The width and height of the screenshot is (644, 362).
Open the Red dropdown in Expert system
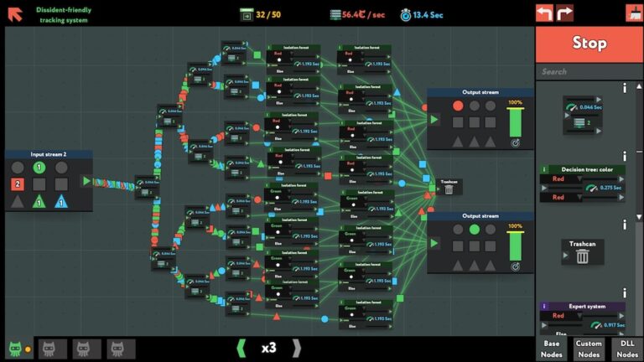click(562, 316)
